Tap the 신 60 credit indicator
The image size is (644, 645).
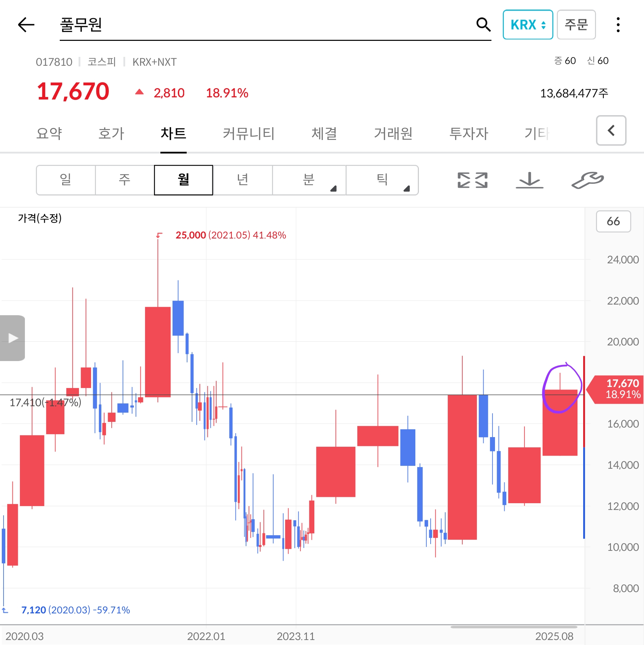pos(598,61)
